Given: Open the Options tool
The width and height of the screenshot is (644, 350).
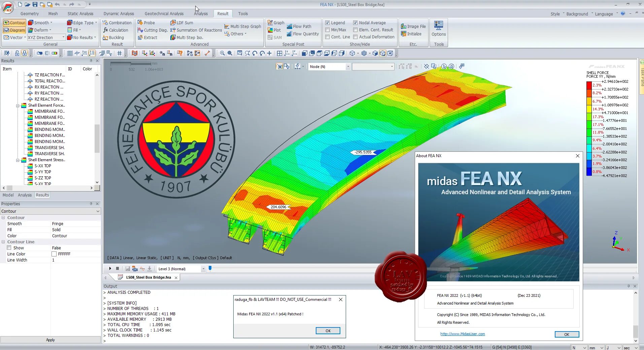Looking at the screenshot, I should [439, 29].
